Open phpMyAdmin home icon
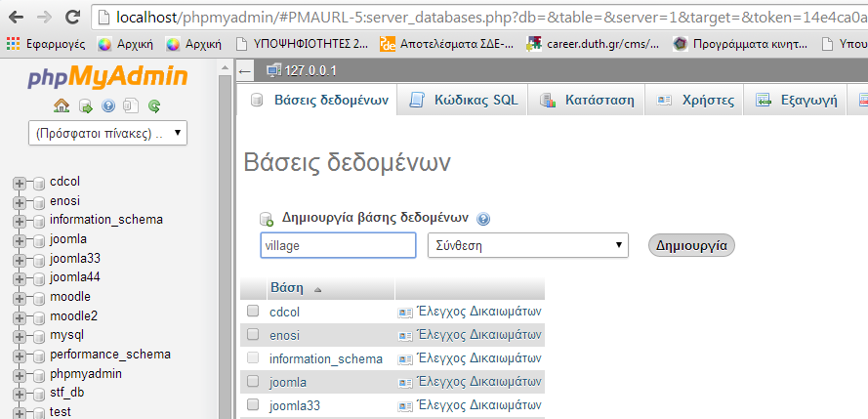The image size is (868, 419). click(x=62, y=105)
